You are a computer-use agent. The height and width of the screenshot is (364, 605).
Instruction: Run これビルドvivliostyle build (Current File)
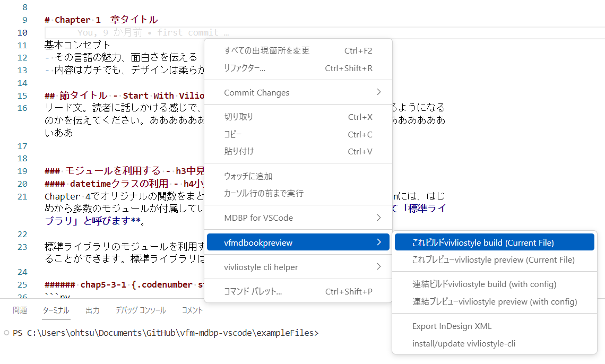pos(494,242)
